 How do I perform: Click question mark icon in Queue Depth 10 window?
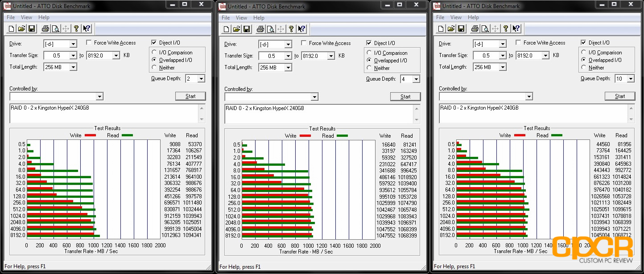coord(506,29)
